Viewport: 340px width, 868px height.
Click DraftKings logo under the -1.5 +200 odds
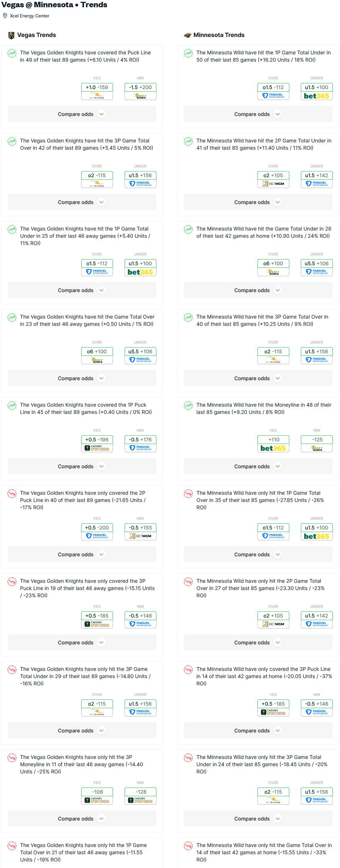[140, 96]
